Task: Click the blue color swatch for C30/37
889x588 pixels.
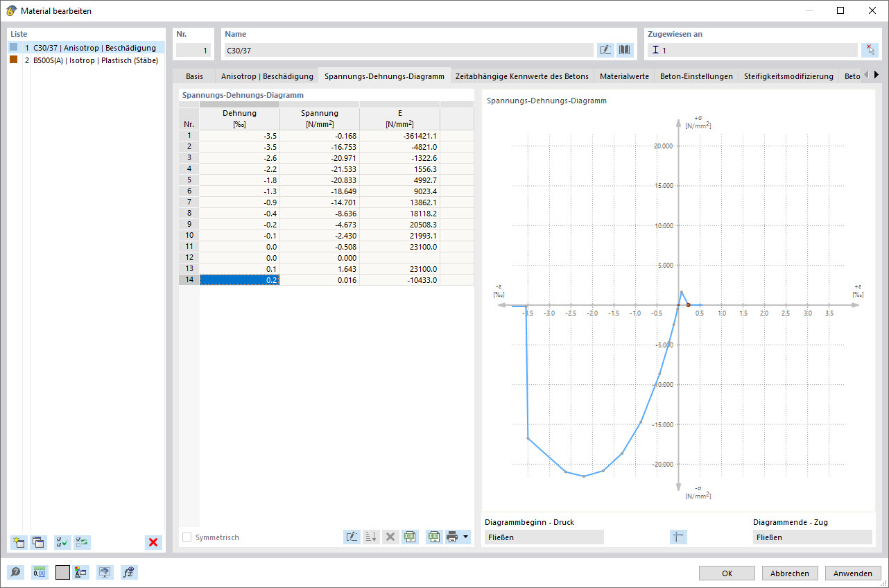Action: click(14, 47)
